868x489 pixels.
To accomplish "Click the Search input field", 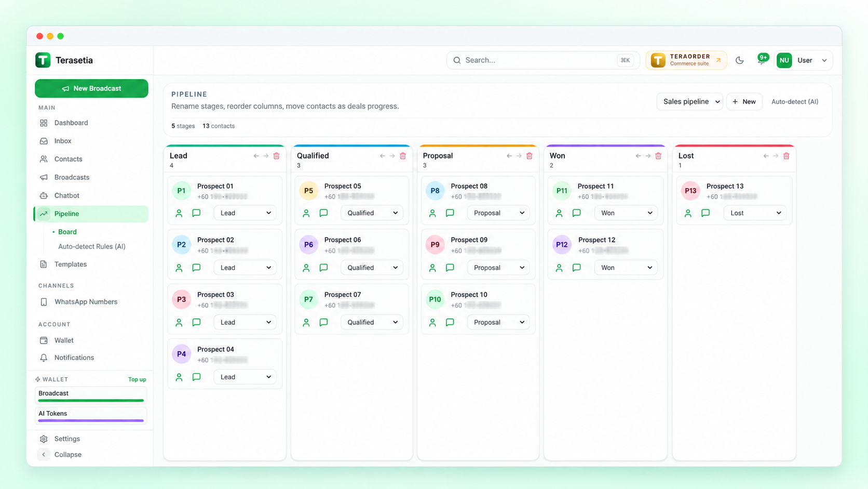I will click(543, 60).
